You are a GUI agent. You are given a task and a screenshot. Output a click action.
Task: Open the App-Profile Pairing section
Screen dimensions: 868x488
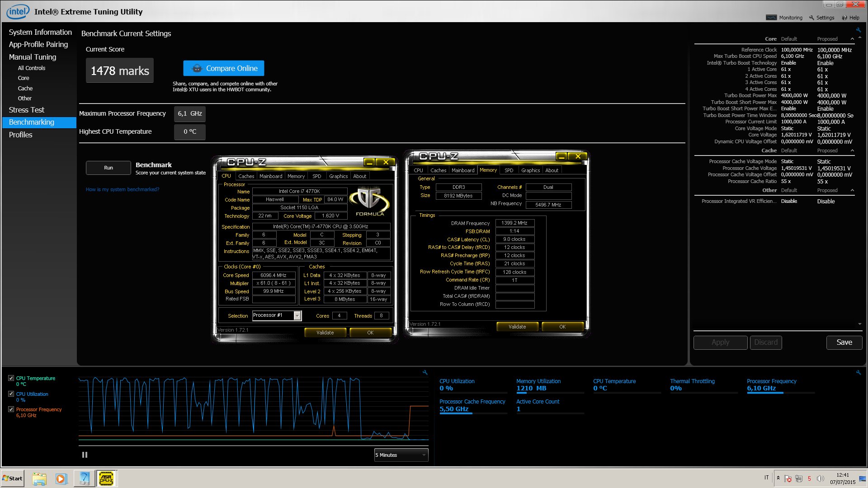(38, 44)
